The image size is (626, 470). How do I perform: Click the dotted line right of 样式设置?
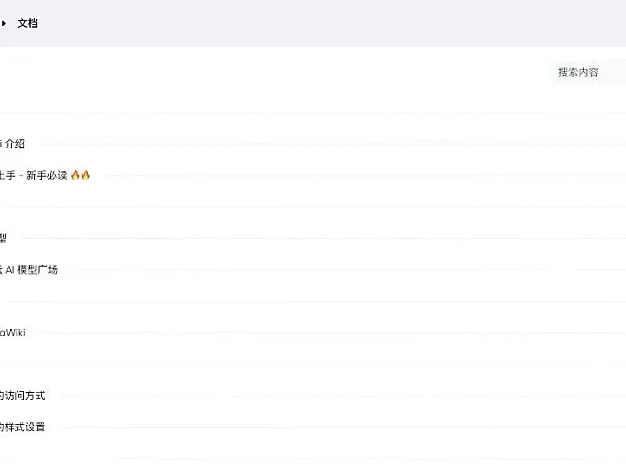point(330,428)
